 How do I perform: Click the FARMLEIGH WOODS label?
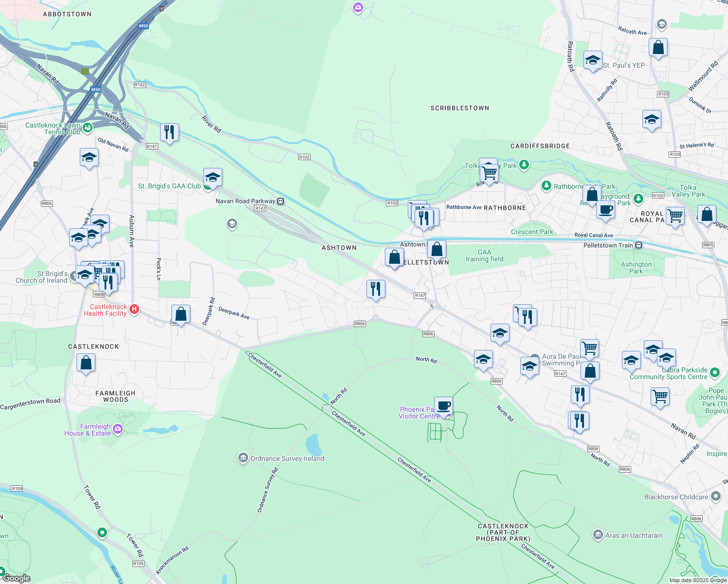pos(115,396)
